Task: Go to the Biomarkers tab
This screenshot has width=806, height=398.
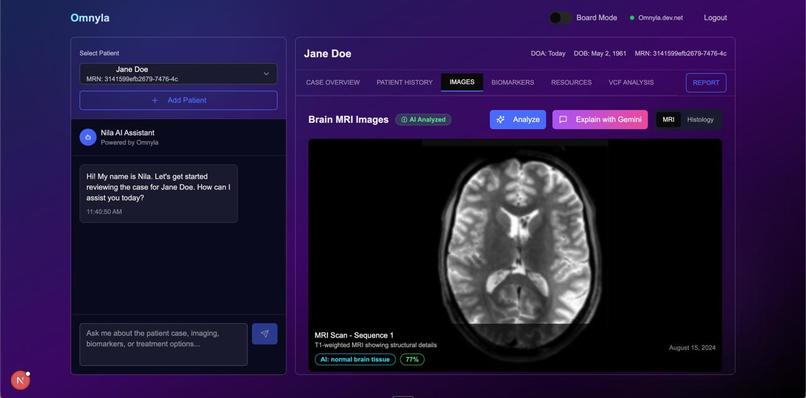Action: 512,82
